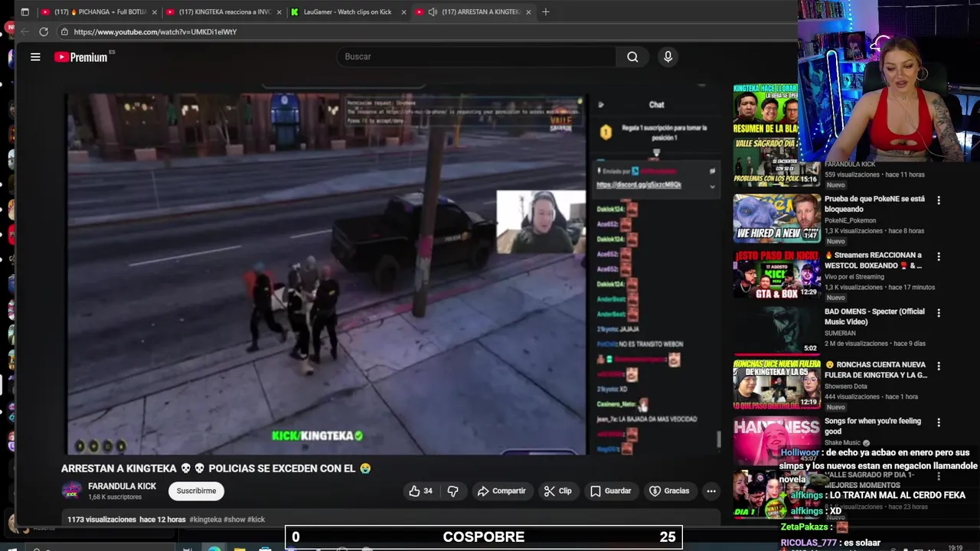Open KINGTEKA HACE LLORAR thumbnail
The image size is (980, 551).
[766, 109]
